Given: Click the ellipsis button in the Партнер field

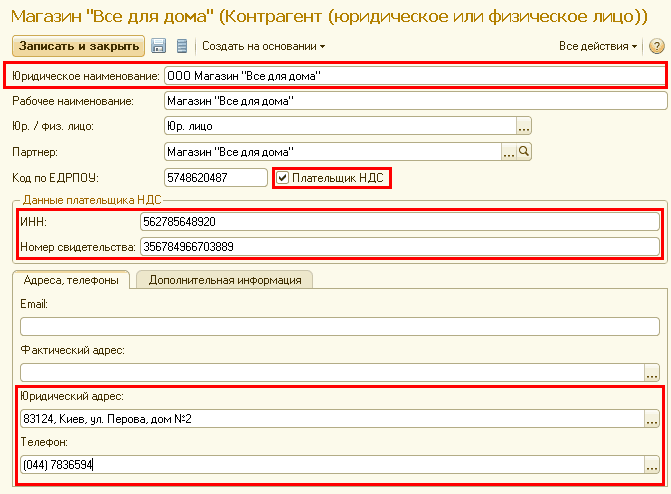Looking at the screenshot, I should tap(508, 152).
